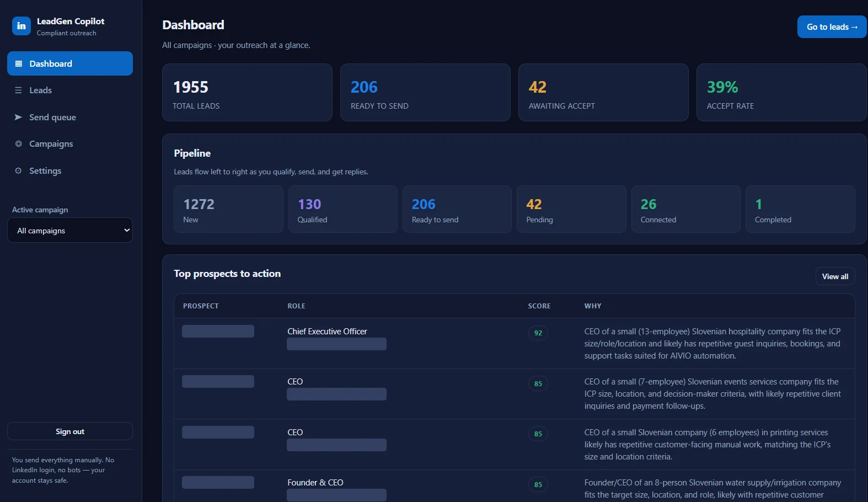
Task: Click the Go to leads button
Action: (832, 27)
